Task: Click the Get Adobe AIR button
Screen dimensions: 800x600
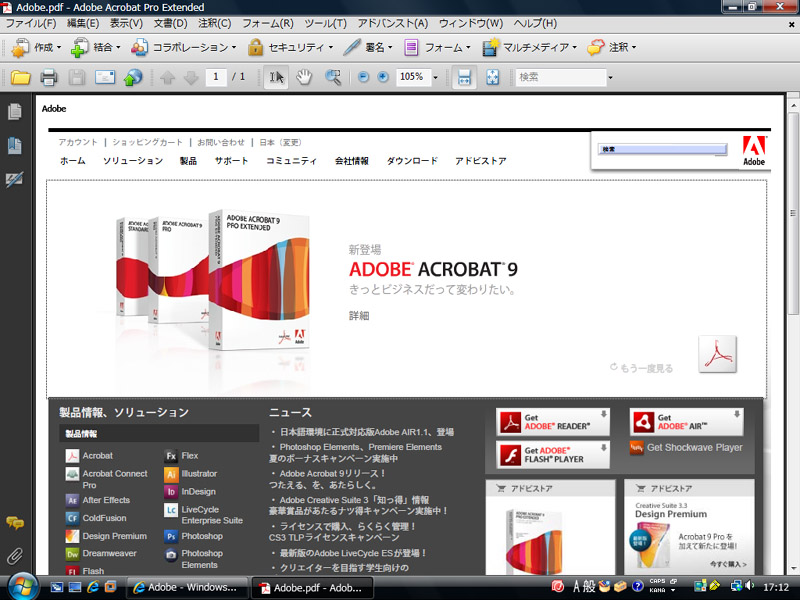Action: coord(686,422)
